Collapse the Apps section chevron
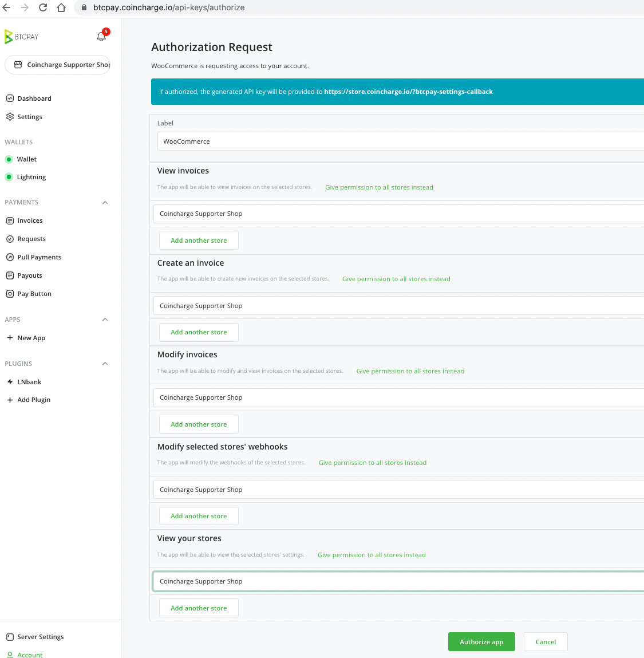The width and height of the screenshot is (644, 658). coord(105,320)
